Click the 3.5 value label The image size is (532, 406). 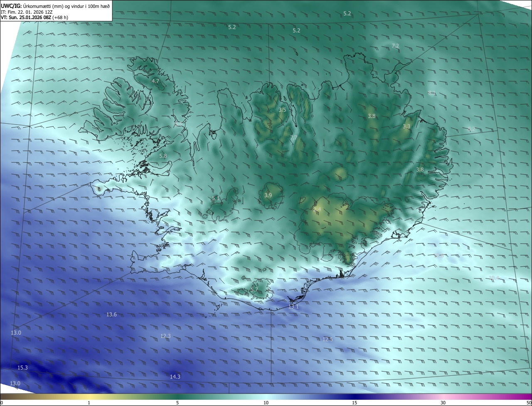point(282,110)
